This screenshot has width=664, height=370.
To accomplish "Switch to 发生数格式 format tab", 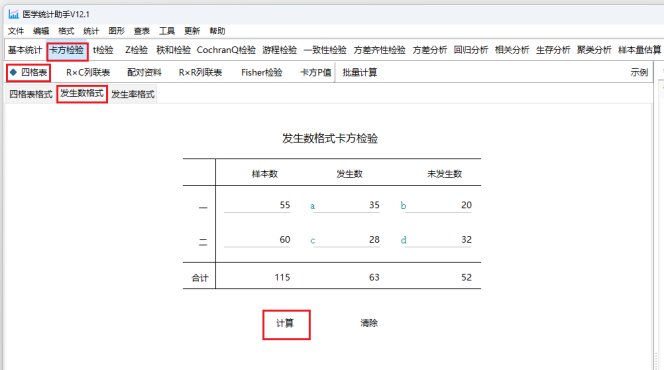I will pyautogui.click(x=82, y=94).
